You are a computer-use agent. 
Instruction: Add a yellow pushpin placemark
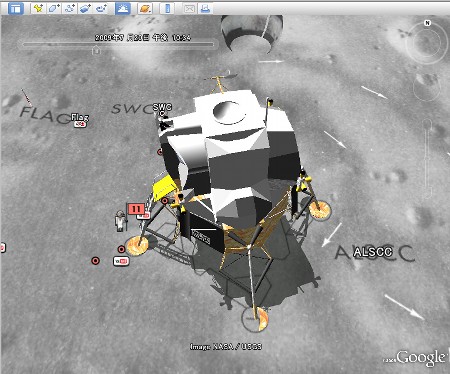[38, 8]
